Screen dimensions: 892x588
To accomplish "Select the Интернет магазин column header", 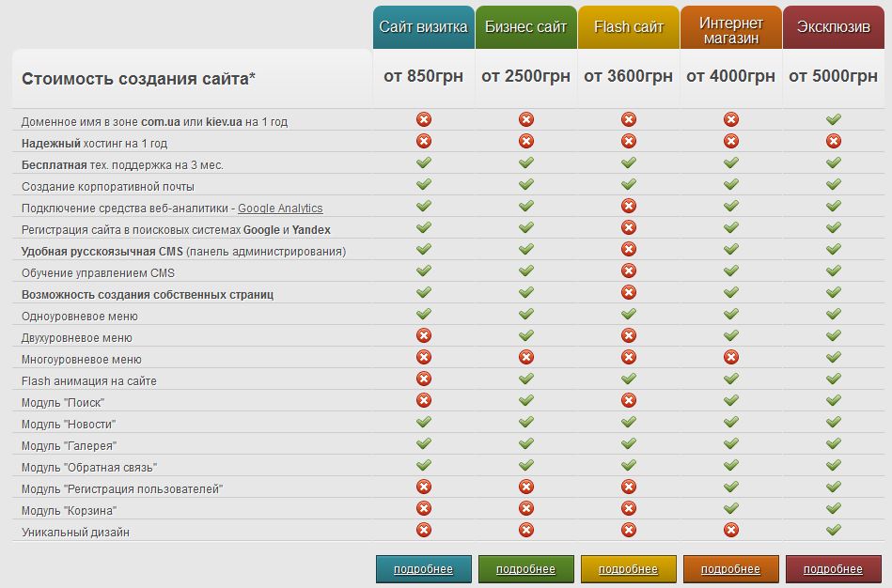I will [731, 27].
